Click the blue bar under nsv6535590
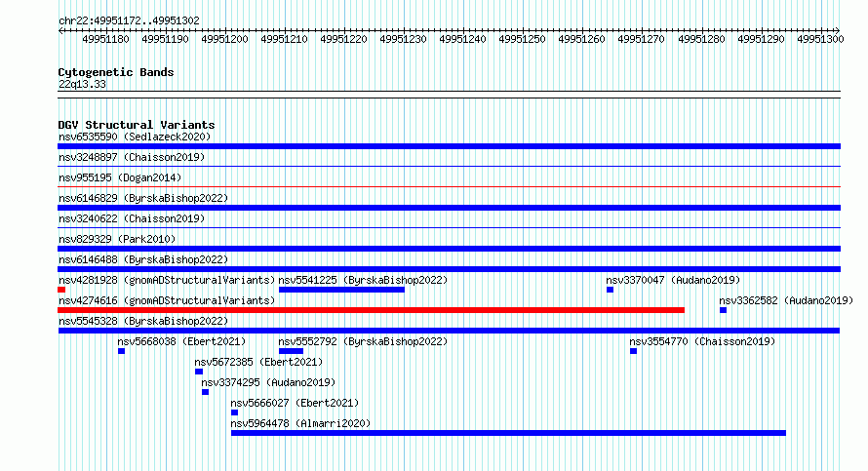Screen dimensions: 868x471 (449, 146)
